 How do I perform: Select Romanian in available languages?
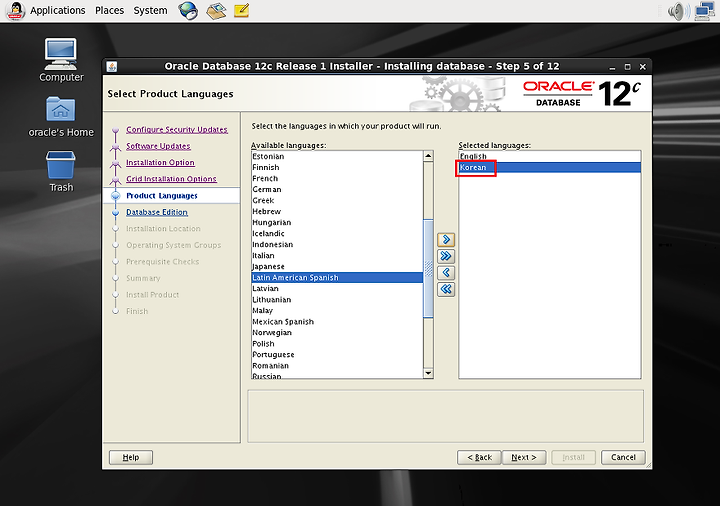click(337, 366)
